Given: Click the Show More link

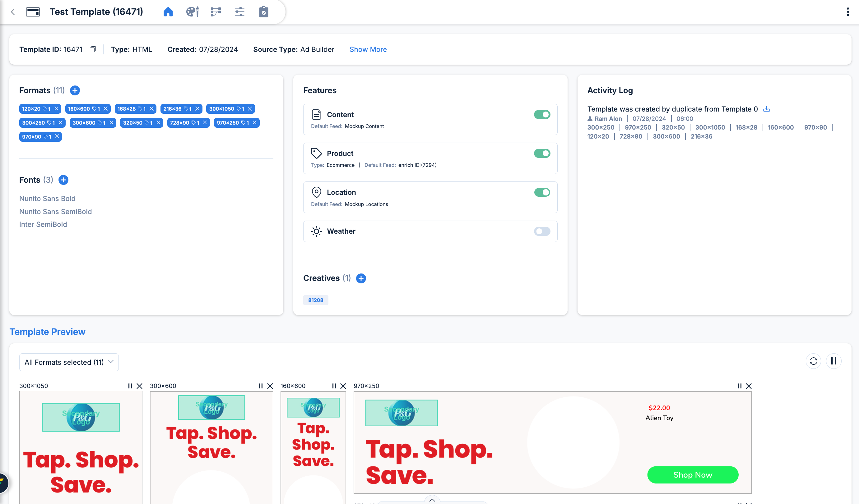Looking at the screenshot, I should tap(368, 49).
